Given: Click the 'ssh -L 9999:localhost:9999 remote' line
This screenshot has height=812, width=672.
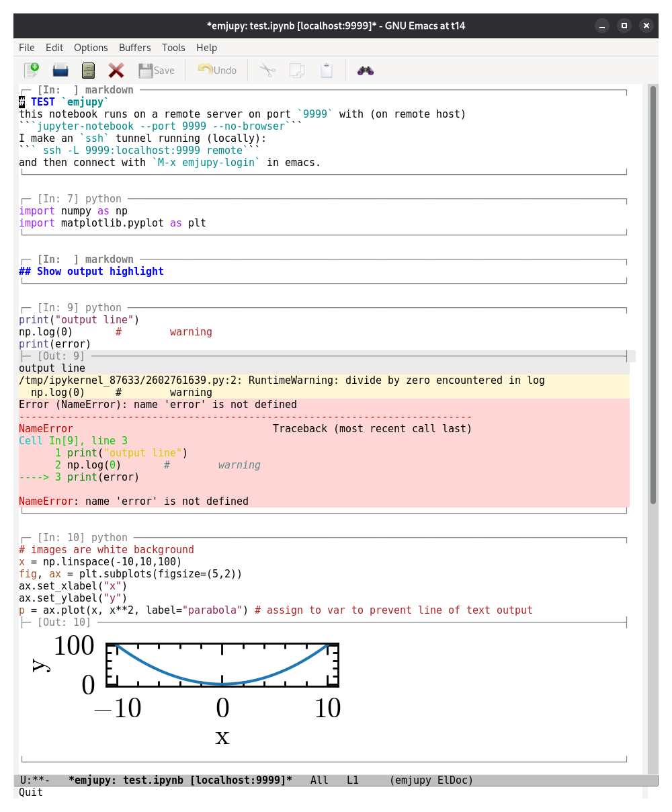Looking at the screenshot, I should [139, 151].
